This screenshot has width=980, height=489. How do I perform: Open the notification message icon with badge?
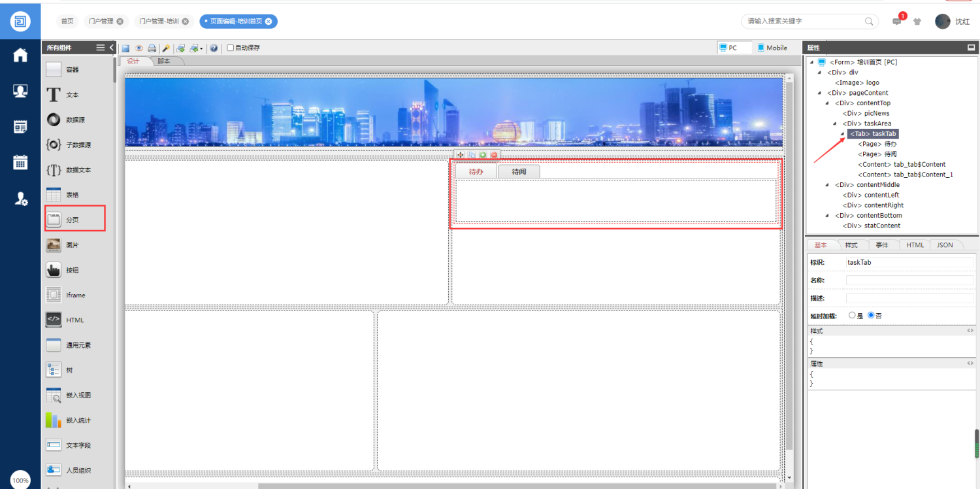pyautogui.click(x=896, y=22)
